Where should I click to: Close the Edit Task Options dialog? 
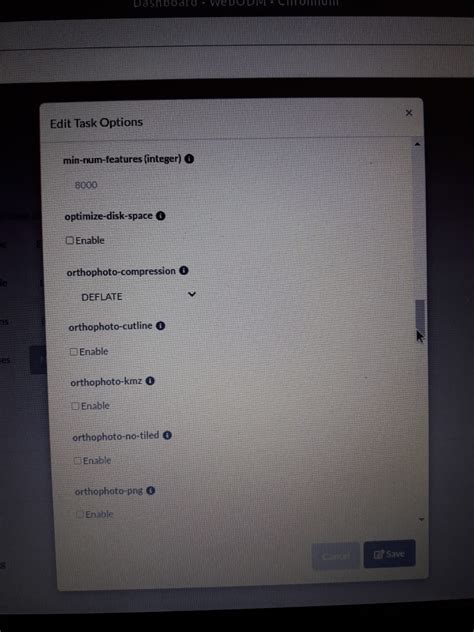click(409, 113)
